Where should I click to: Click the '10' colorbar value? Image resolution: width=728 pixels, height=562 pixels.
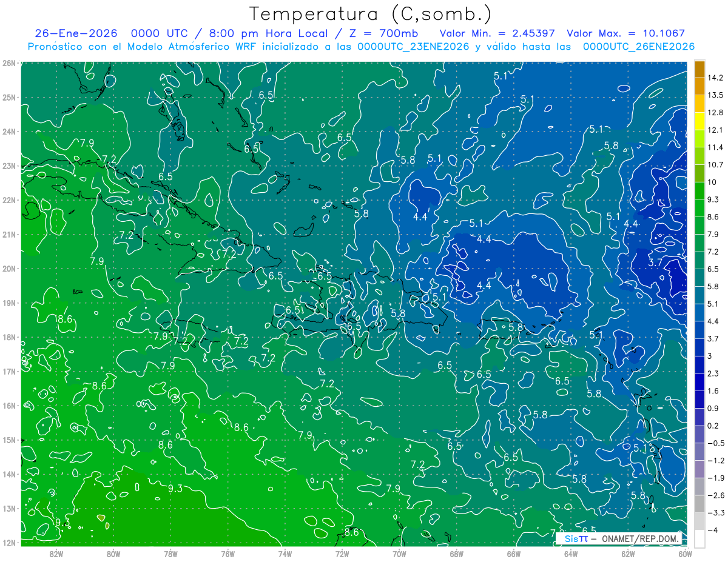pos(712,182)
